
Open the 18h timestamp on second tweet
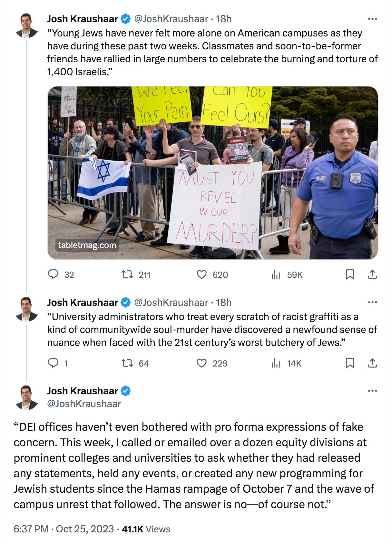(x=224, y=303)
